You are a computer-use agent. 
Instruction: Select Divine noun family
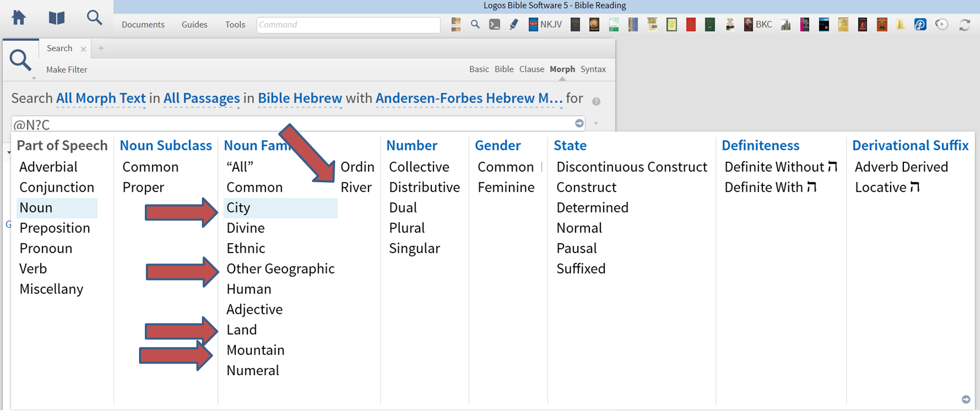245,228
